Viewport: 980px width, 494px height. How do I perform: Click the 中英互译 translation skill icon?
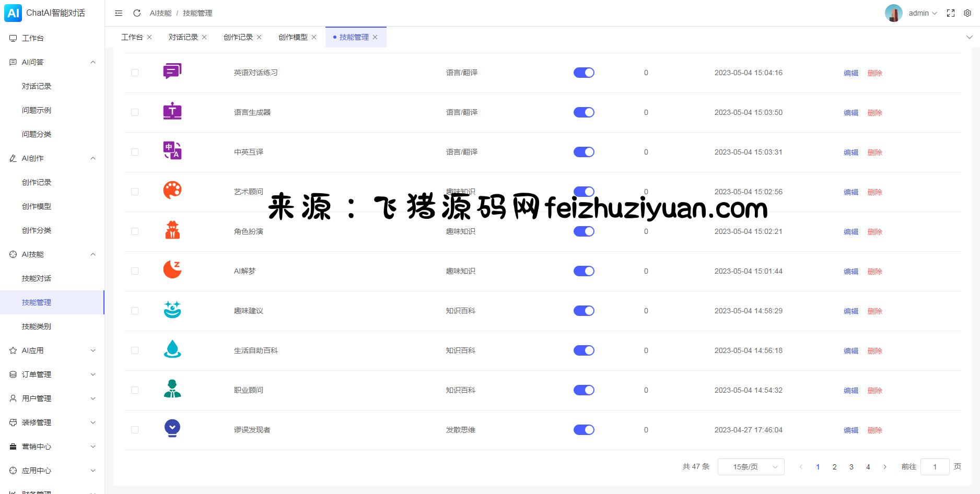pyautogui.click(x=172, y=151)
